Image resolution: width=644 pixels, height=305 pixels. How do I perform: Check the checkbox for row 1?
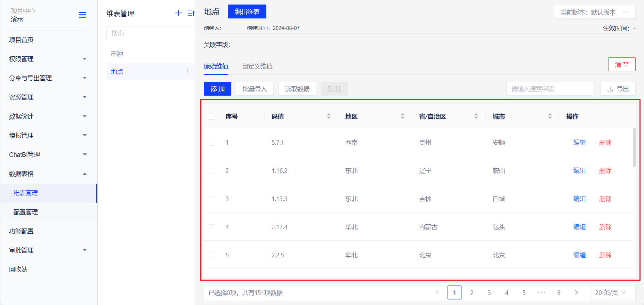click(211, 143)
